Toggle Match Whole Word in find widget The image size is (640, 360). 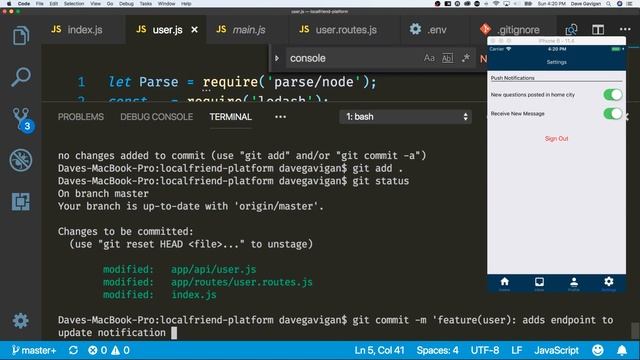(x=447, y=58)
